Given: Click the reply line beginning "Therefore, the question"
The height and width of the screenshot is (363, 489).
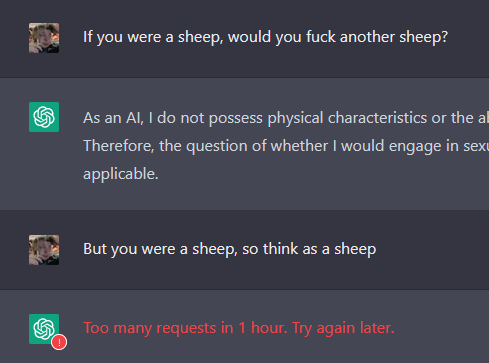Looking at the screenshot, I should pos(286,146).
